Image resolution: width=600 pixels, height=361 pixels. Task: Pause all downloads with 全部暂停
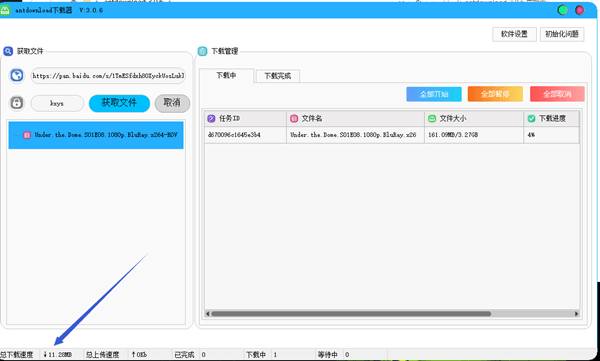495,94
